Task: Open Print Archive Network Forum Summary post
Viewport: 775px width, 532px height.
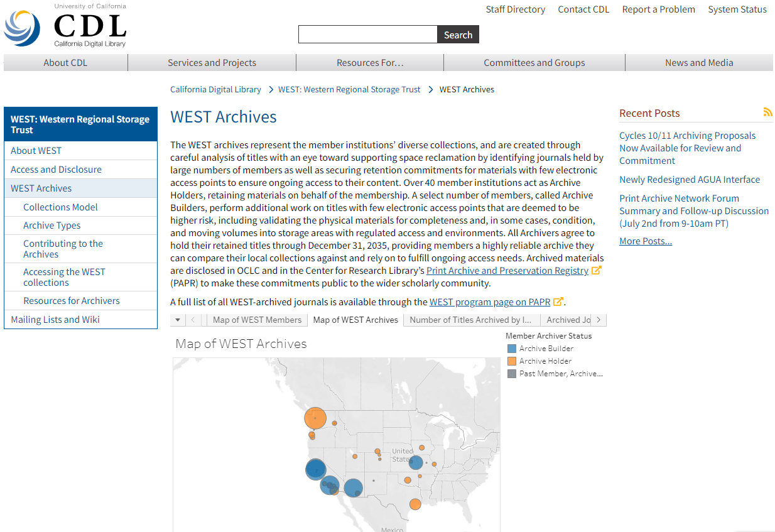Action: pyautogui.click(x=694, y=211)
